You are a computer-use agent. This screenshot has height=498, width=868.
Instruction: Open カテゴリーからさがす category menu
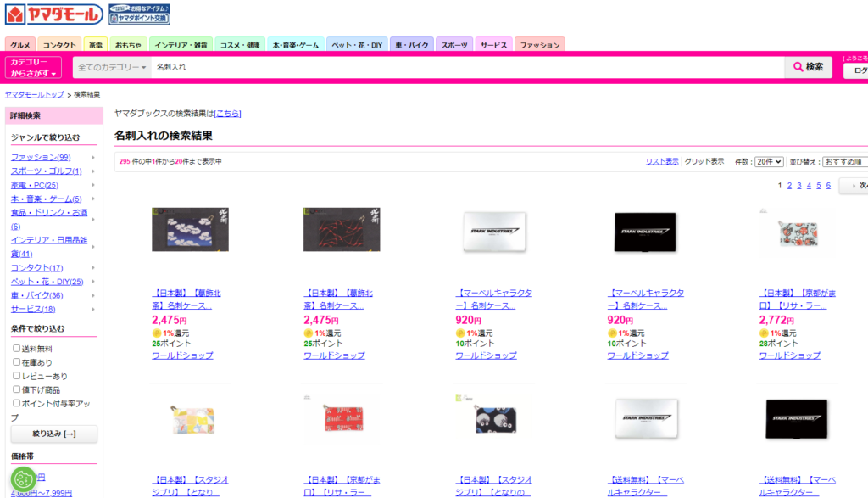(x=33, y=68)
